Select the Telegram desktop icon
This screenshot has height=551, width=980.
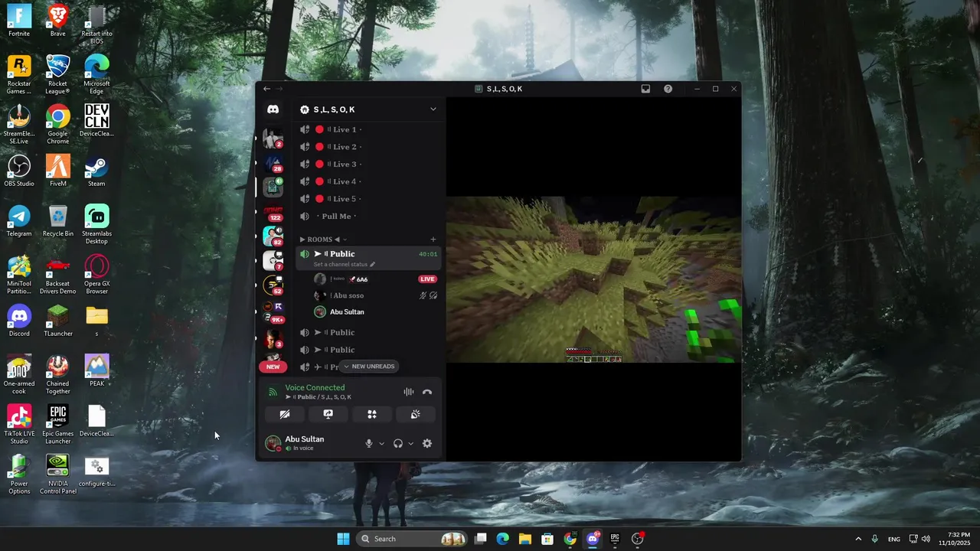coord(19,220)
